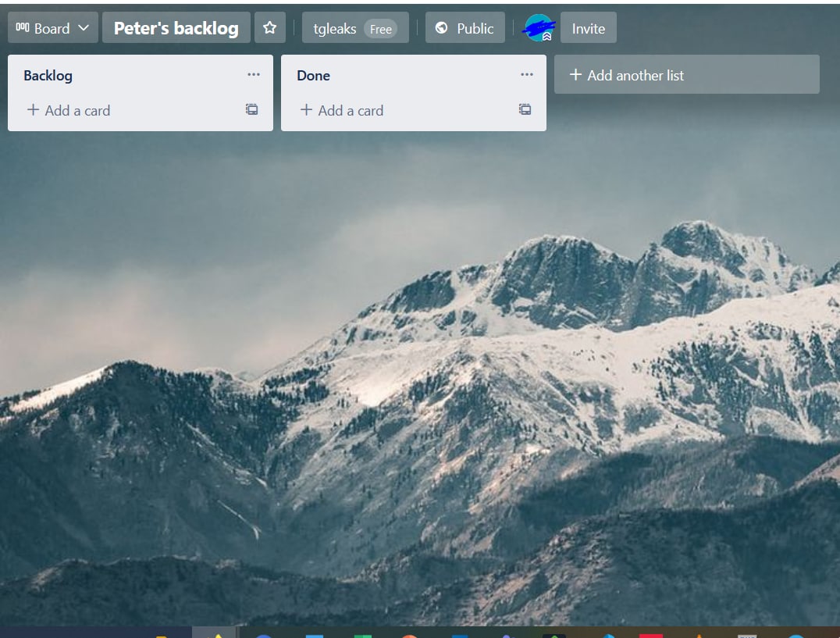Click the template icon in Done list
Screen dimensions: 840x638
[x=525, y=110]
